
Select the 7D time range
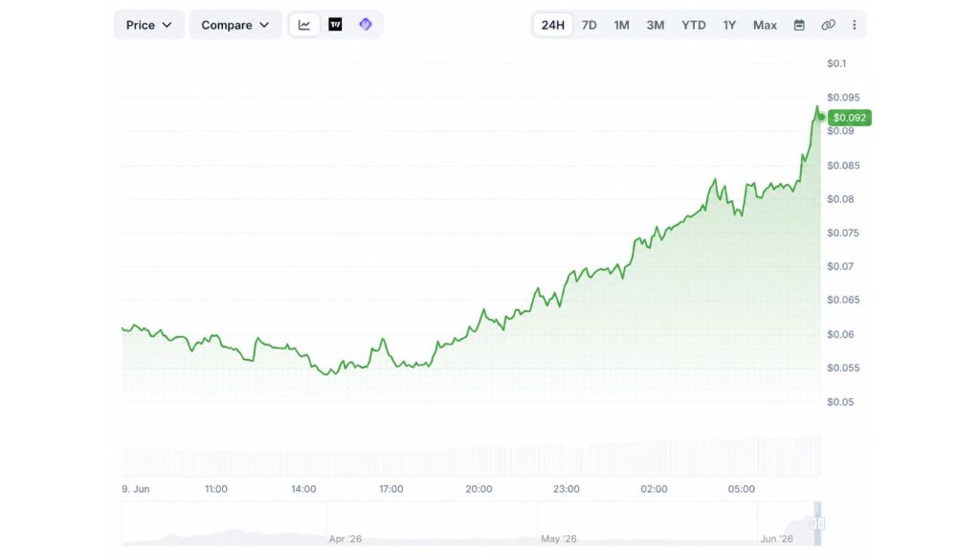589,25
